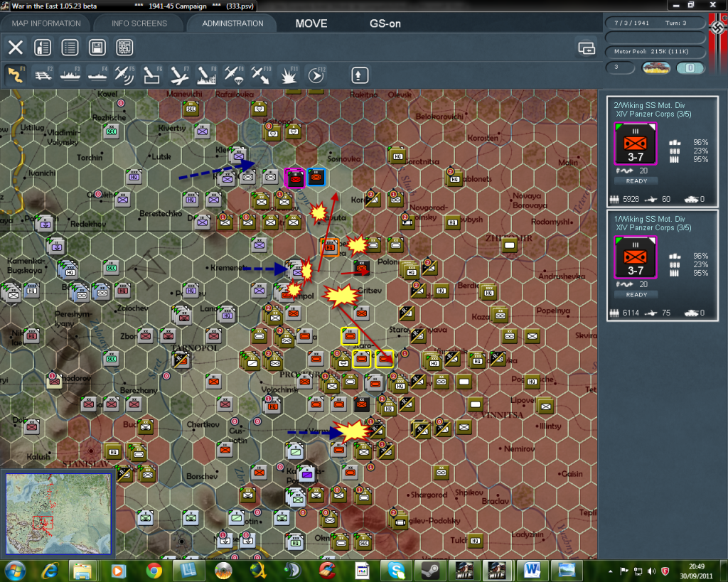The width and height of the screenshot is (728, 582).
Task: Click the light blue 0 indicator pill
Action: pyautogui.click(x=690, y=68)
